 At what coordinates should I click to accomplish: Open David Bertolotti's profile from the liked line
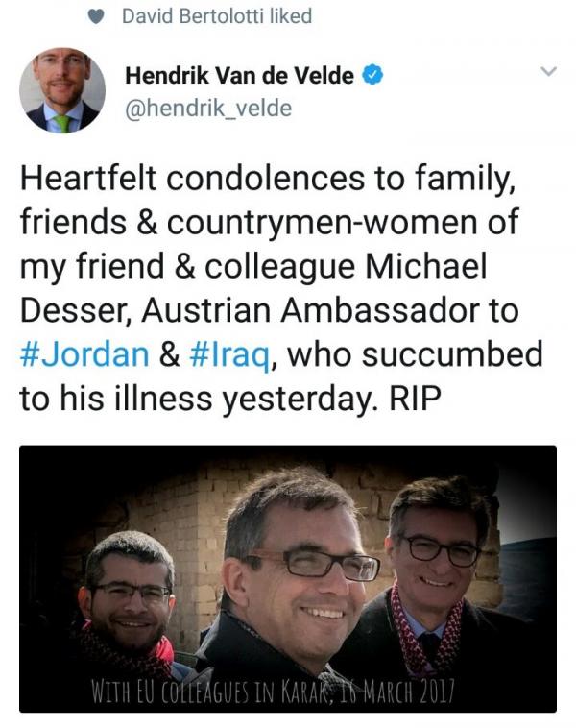tap(193, 16)
